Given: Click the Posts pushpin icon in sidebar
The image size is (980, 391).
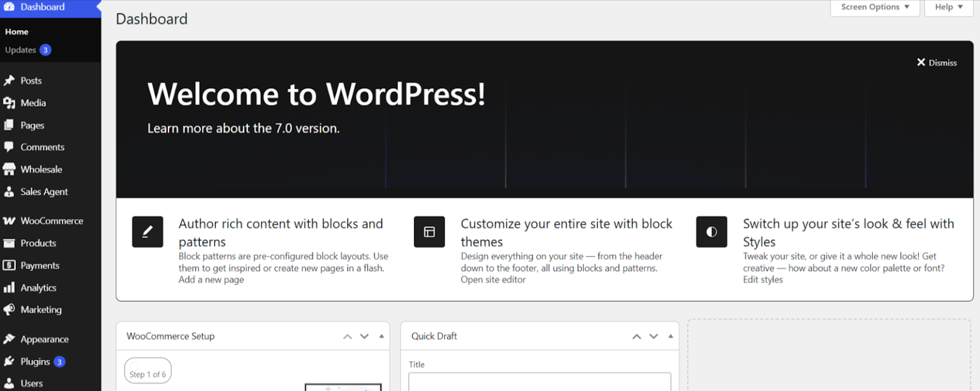Looking at the screenshot, I should 9,81.
